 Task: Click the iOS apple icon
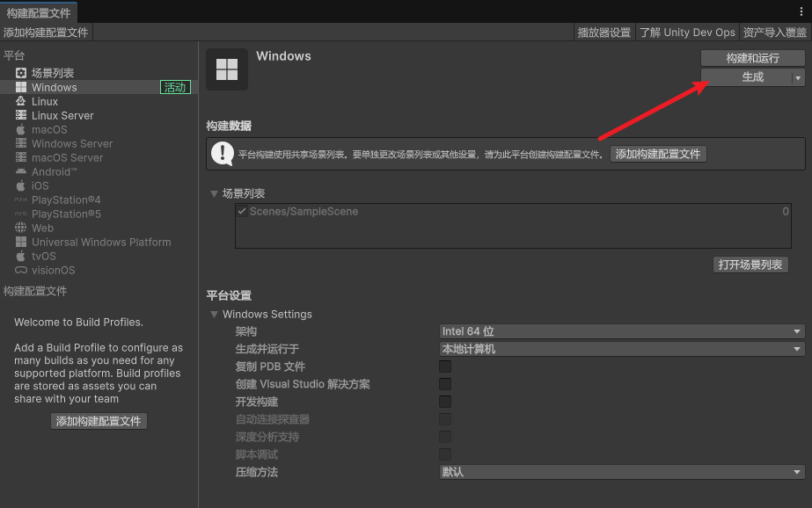[21, 185]
